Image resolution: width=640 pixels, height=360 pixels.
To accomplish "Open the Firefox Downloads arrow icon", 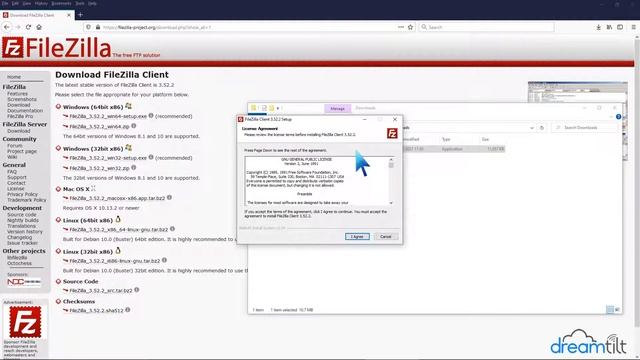I will tap(598, 27).
